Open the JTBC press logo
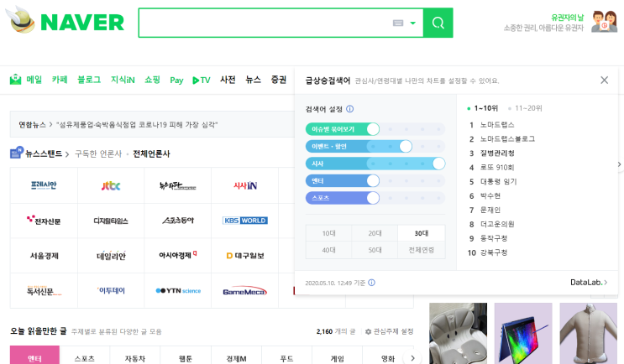 (x=111, y=185)
